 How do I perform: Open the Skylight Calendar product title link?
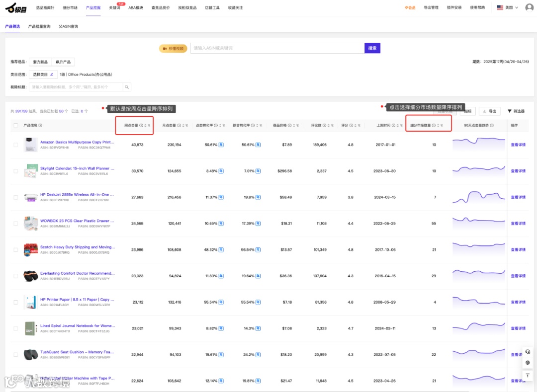(78, 168)
